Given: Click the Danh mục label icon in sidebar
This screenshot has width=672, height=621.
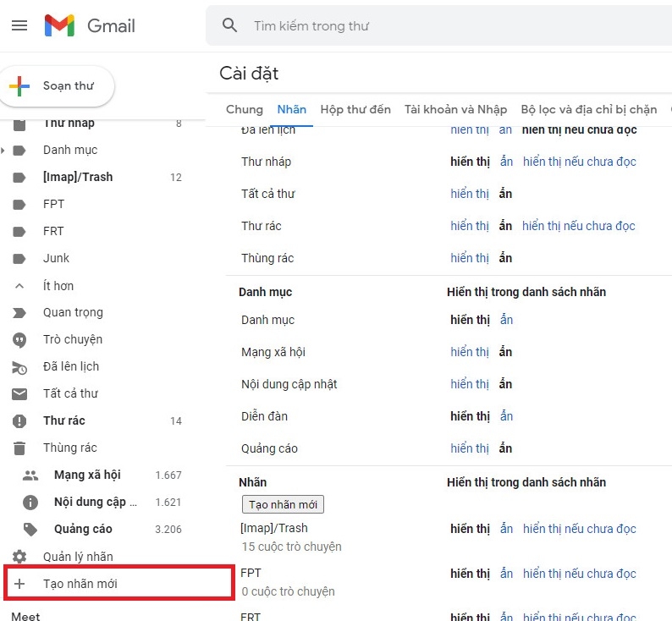Looking at the screenshot, I should (x=19, y=151).
